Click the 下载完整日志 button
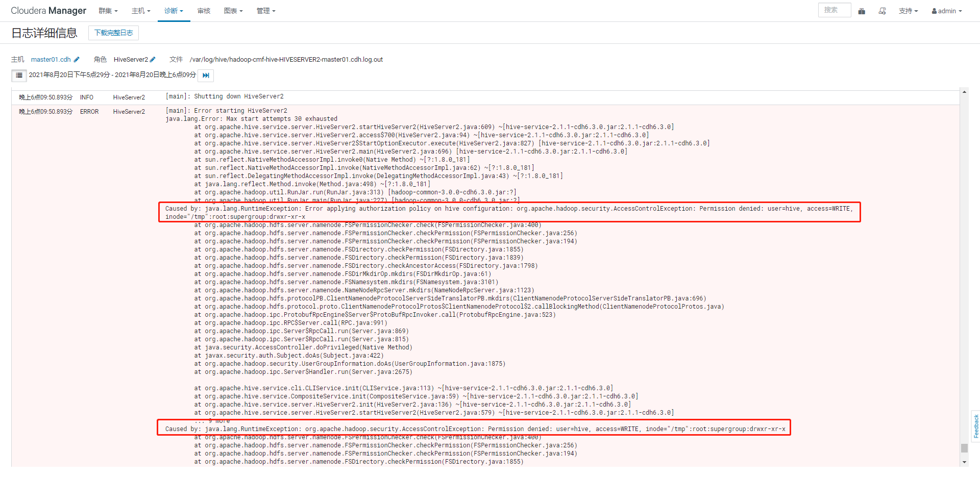 [113, 32]
